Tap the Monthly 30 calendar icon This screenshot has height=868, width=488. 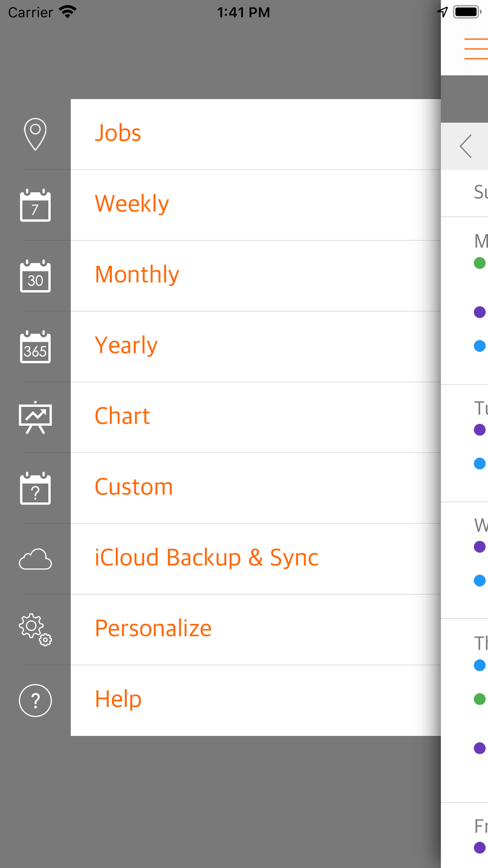click(x=35, y=276)
